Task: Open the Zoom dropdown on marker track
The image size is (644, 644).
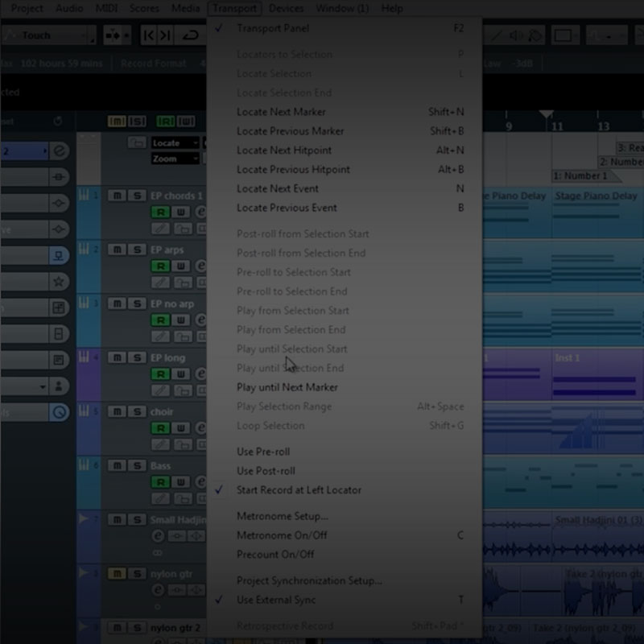Action: (x=175, y=159)
